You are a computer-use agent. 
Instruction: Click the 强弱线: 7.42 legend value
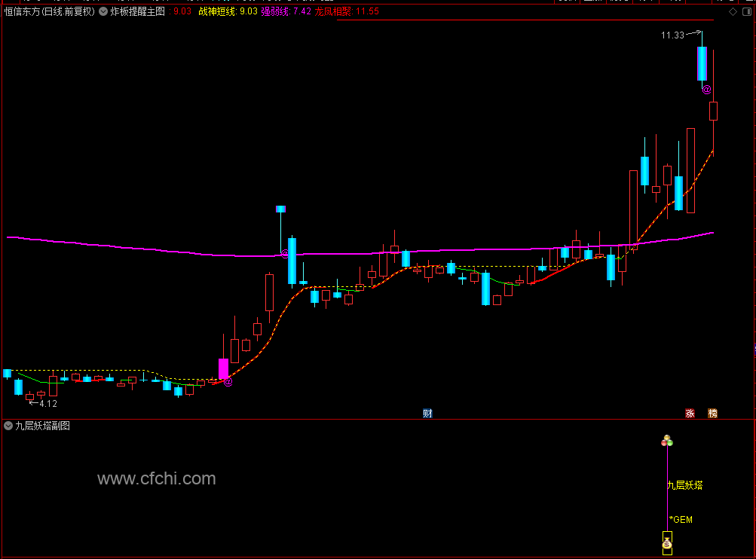tap(286, 11)
